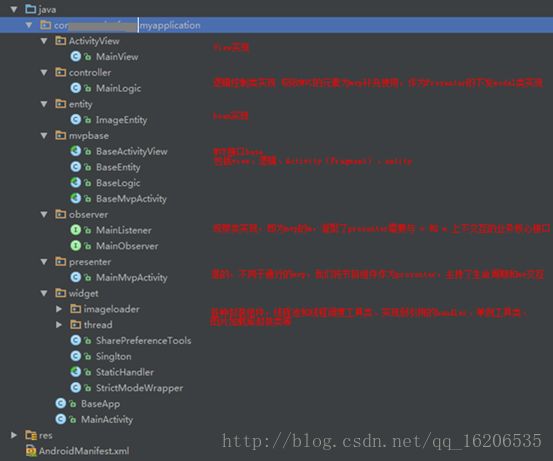Click the imageloader package folder icon
Image resolution: width=553 pixels, height=461 pixels.
point(75,309)
